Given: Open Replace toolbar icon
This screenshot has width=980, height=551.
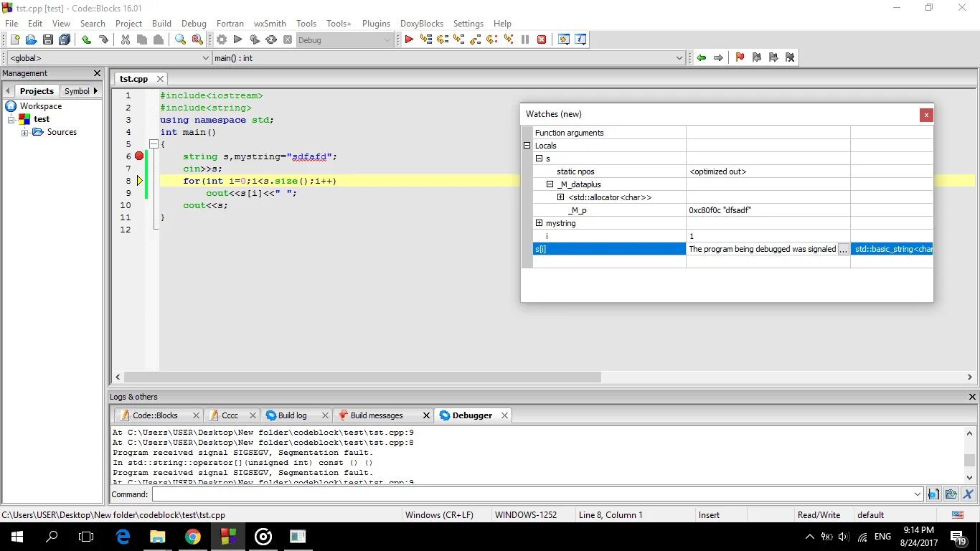Looking at the screenshot, I should click(197, 40).
